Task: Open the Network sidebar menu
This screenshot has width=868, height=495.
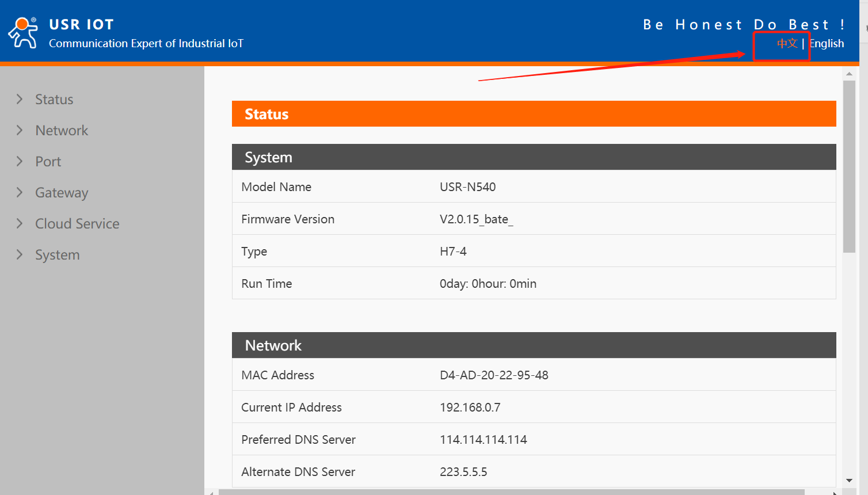Action: pos(62,131)
